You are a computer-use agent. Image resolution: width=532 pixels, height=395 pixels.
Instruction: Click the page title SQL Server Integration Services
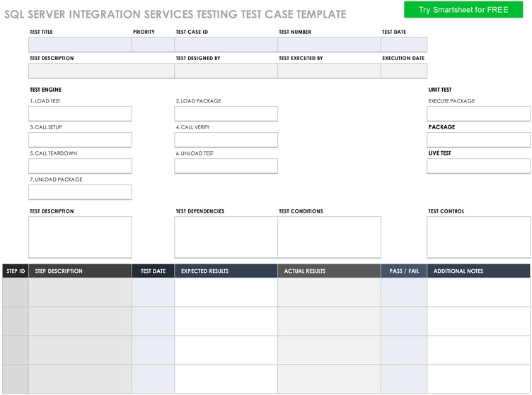click(x=175, y=14)
